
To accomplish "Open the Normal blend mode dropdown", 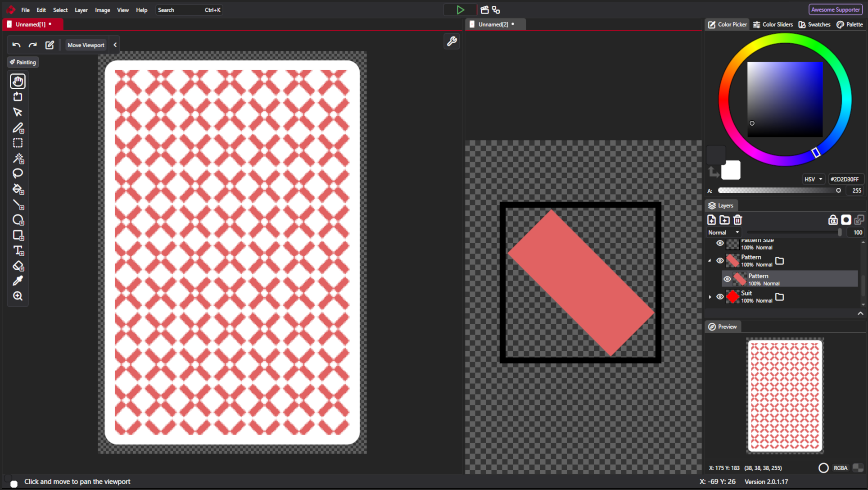I will [x=723, y=232].
